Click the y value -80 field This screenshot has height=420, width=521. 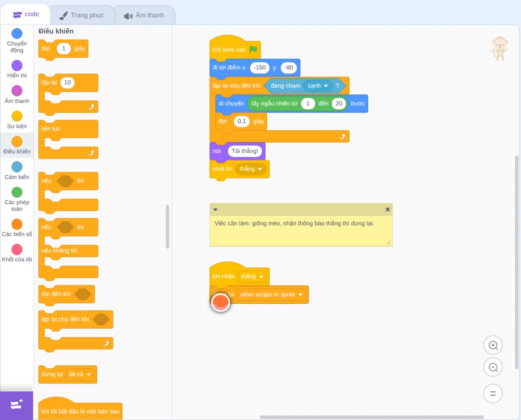[x=289, y=67]
